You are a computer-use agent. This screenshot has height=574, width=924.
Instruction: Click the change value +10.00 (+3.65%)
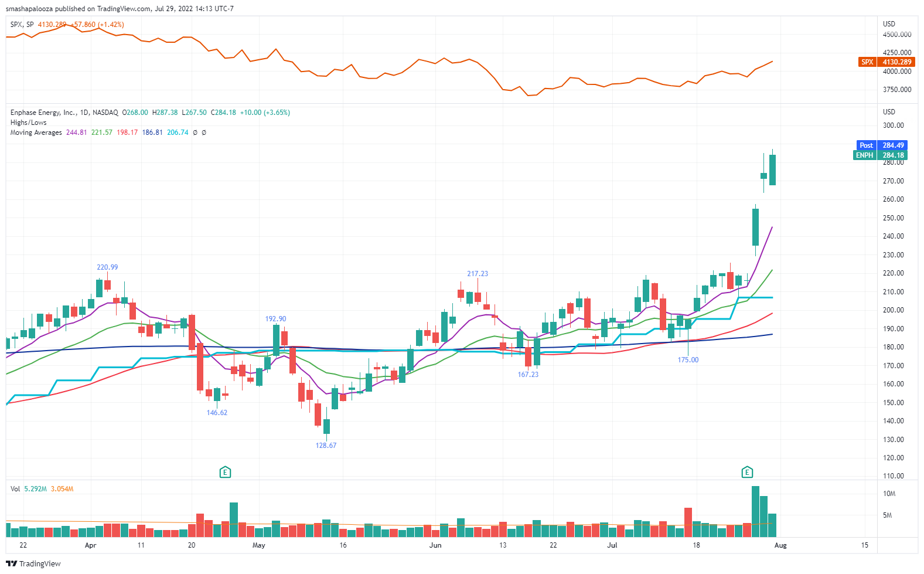(265, 113)
